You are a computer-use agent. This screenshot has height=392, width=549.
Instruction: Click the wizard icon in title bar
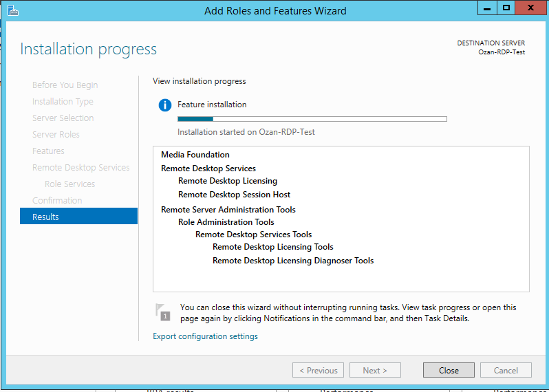tap(12, 10)
